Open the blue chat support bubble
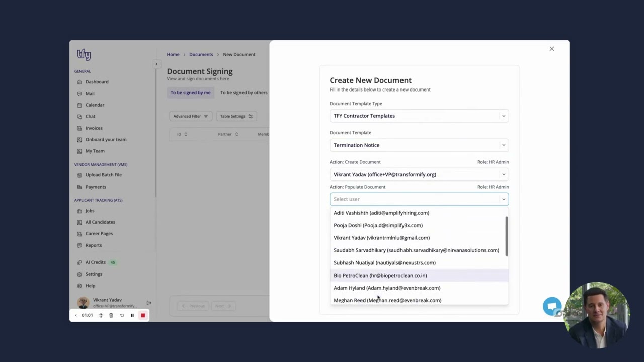 click(x=552, y=306)
